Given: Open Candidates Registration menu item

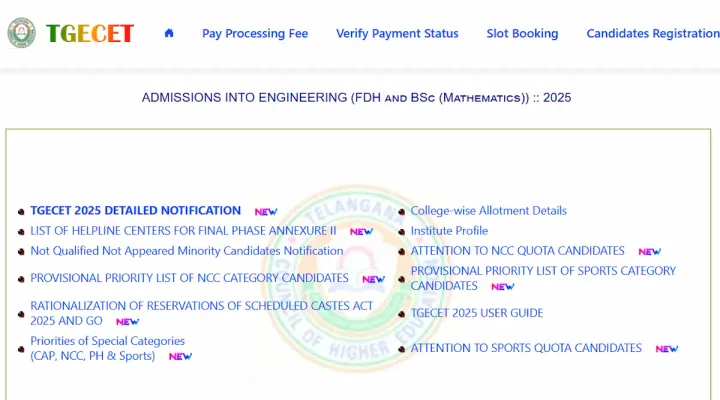Looking at the screenshot, I should point(652,33).
